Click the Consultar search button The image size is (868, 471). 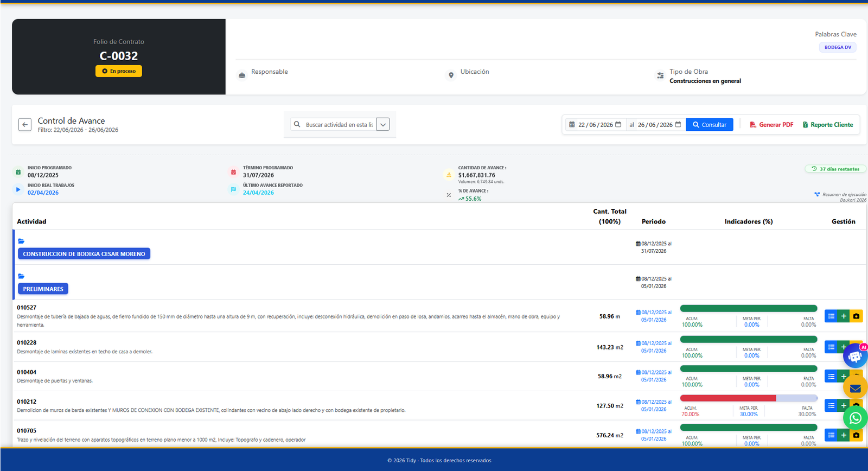coord(710,125)
